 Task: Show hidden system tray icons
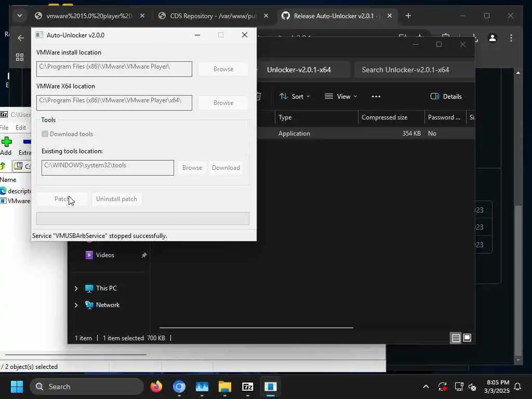(x=426, y=387)
